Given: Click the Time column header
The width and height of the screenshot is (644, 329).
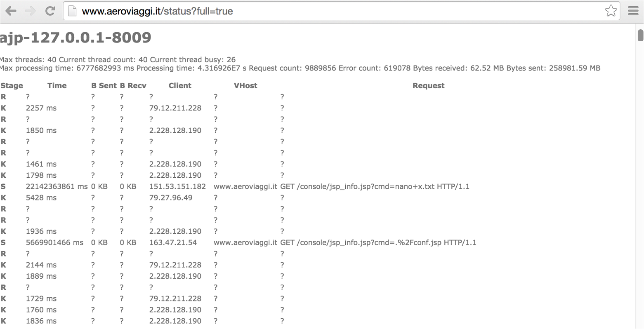Looking at the screenshot, I should pos(57,85).
